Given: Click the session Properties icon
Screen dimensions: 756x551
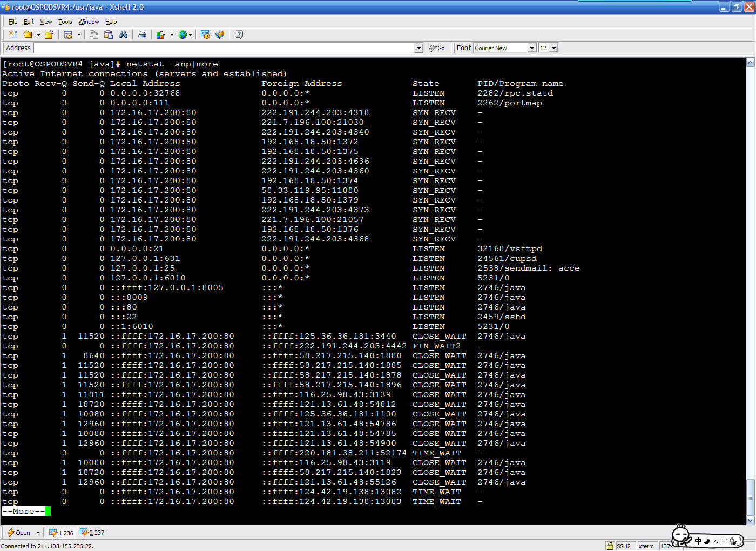Looking at the screenshot, I should [68, 35].
